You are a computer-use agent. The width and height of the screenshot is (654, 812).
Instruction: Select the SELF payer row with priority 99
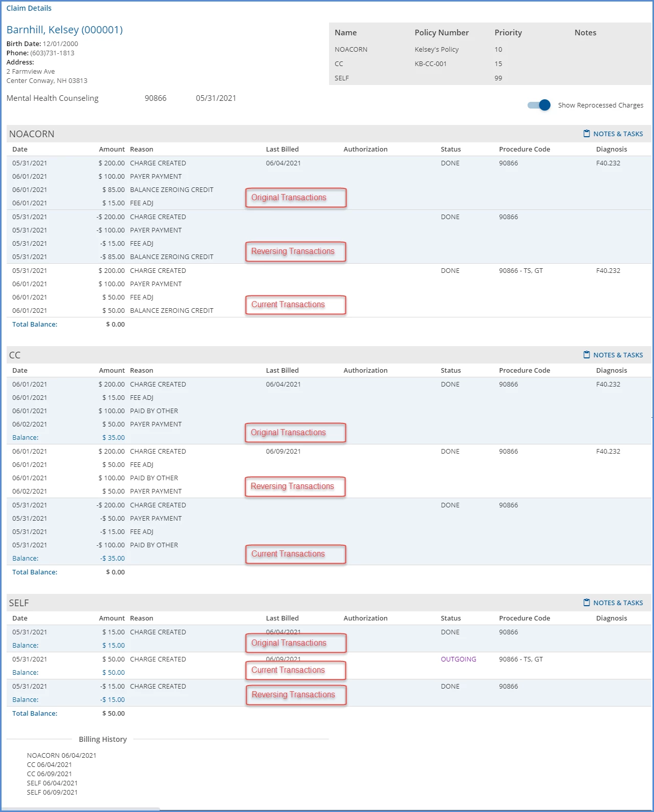pos(490,78)
